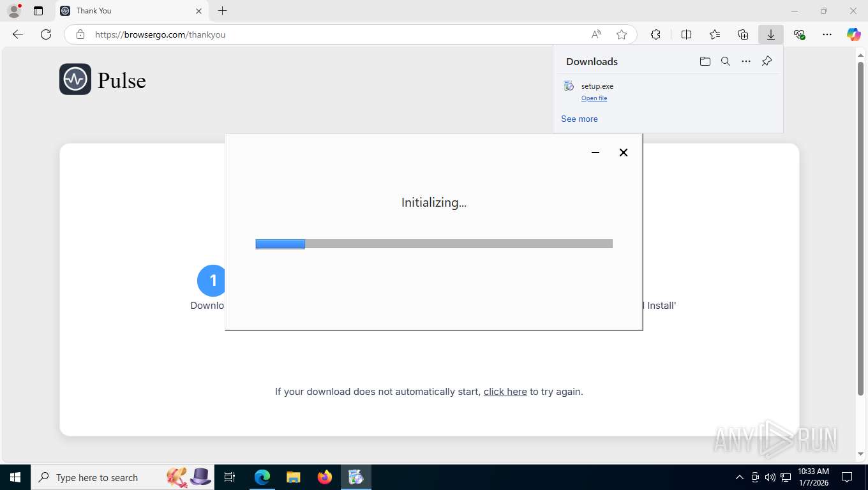Open Edge Settings and more menu
The image size is (868, 490).
coord(827,34)
